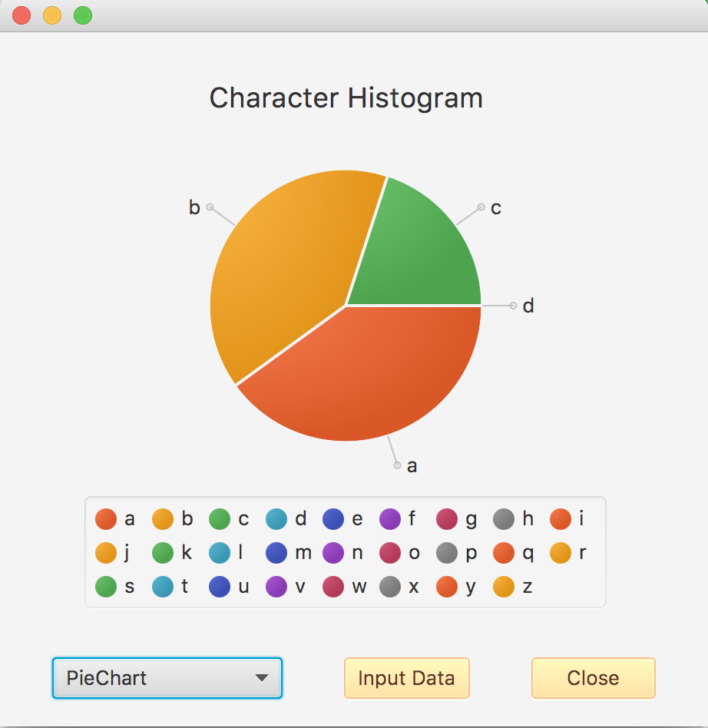Click the dropdown arrow on the chart selector

tap(263, 678)
